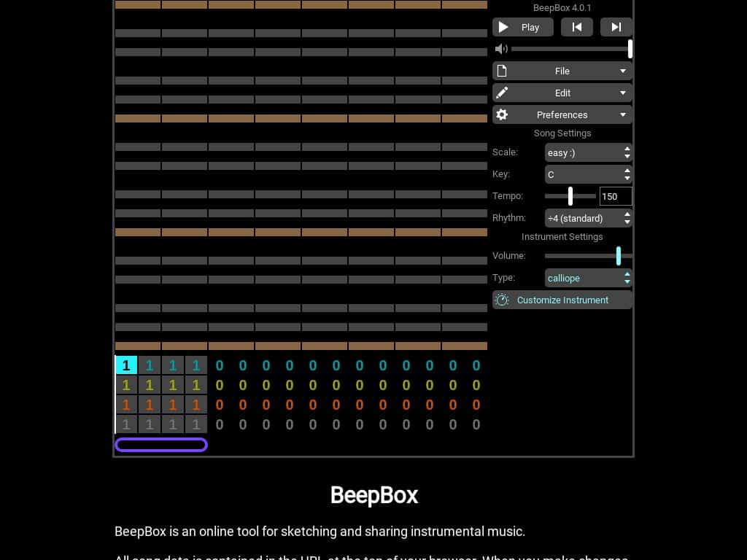Click the BeepBox 4.0.1 version text
This screenshot has width=747, height=560.
pyautogui.click(x=562, y=7)
